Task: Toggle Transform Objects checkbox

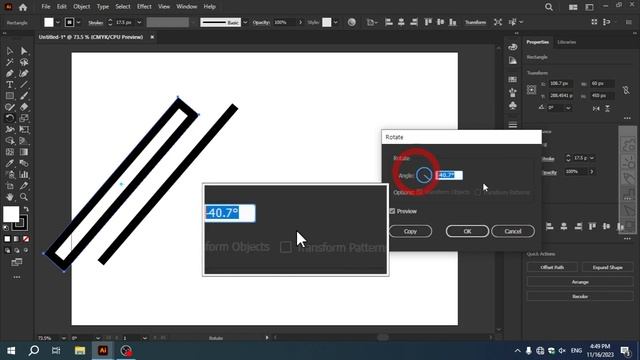Action: tap(420, 192)
